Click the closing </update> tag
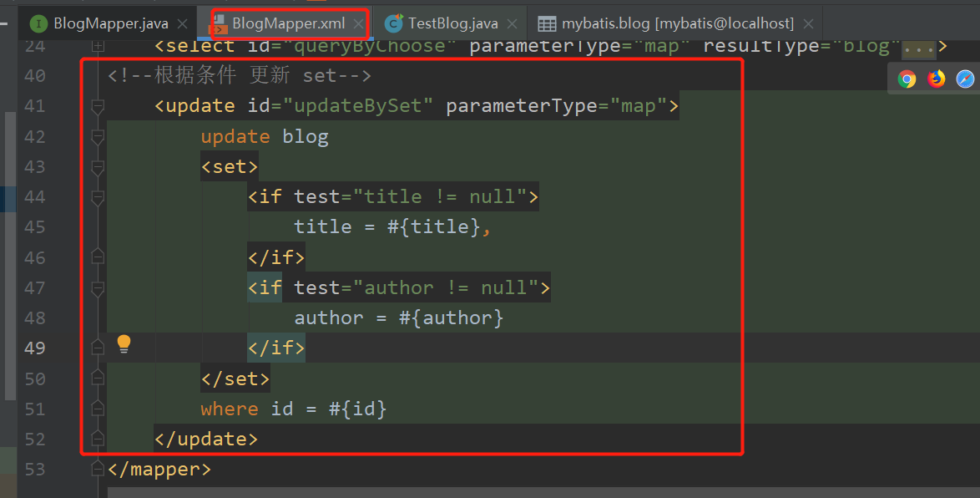Viewport: 980px width, 498px height. 206,439
